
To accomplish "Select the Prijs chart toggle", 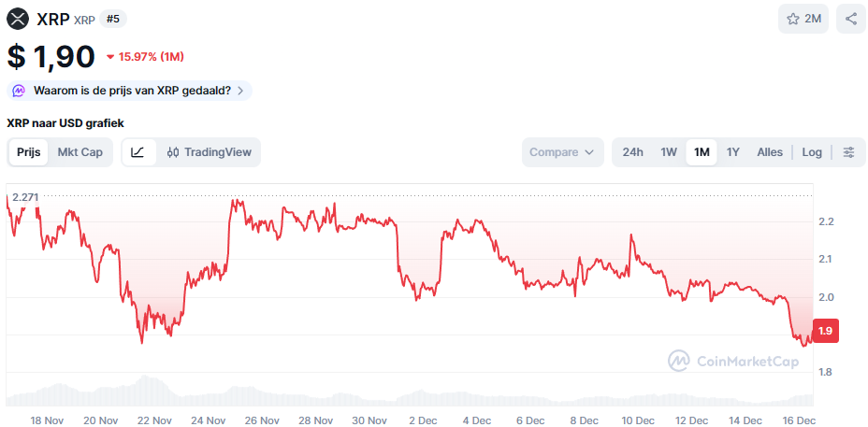I will click(x=29, y=152).
